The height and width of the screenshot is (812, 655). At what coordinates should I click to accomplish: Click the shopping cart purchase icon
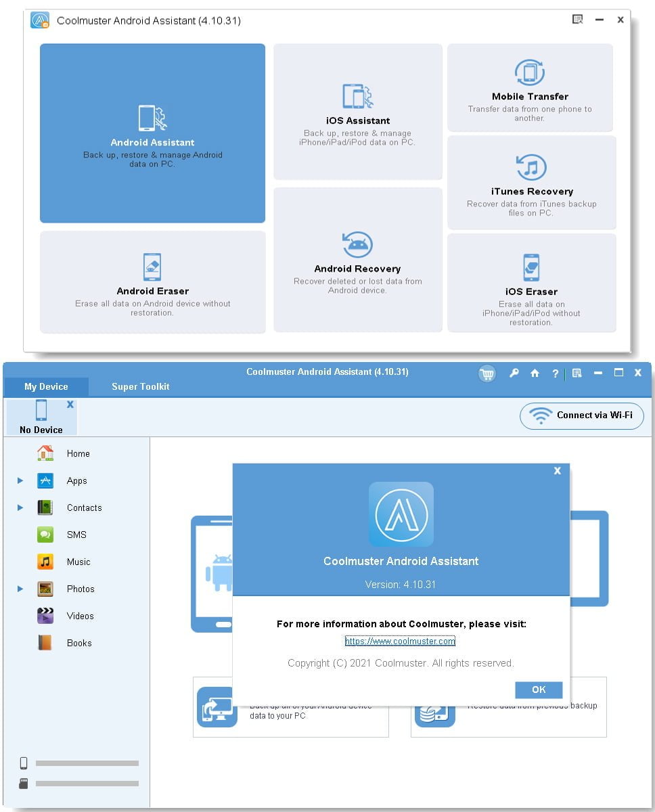[487, 374]
